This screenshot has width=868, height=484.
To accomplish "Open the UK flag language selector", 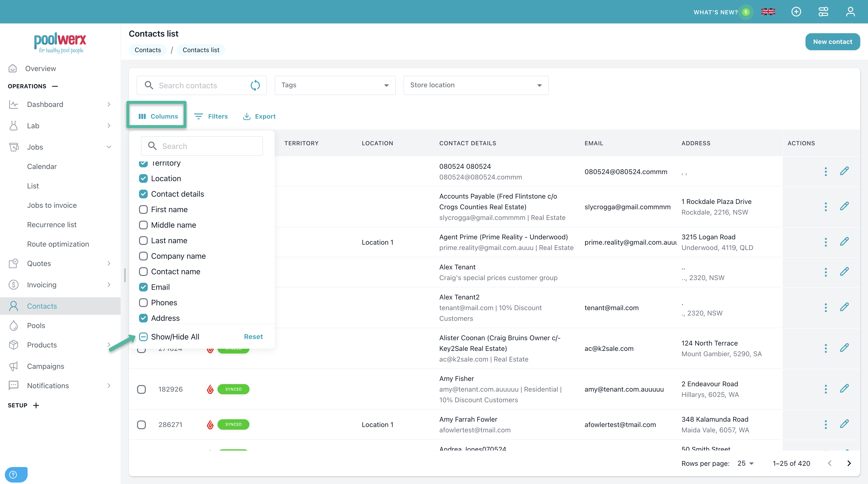I will click(768, 12).
